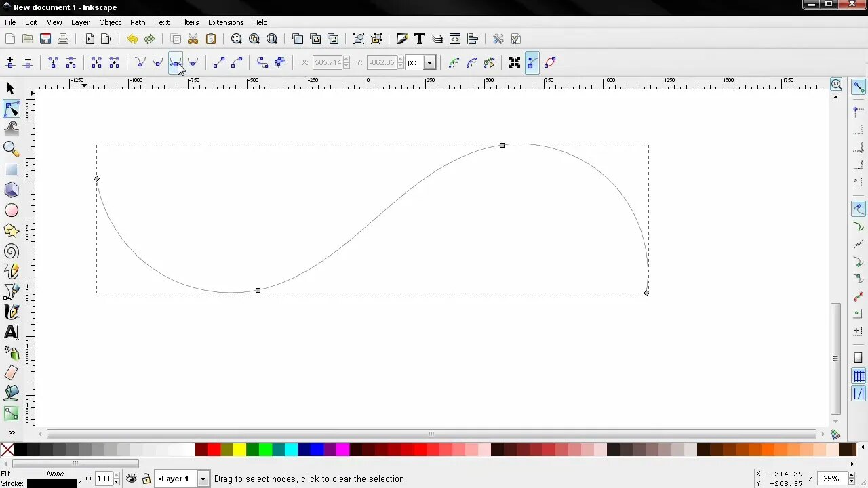Click the stroke color indicator in status bar

coord(52,483)
